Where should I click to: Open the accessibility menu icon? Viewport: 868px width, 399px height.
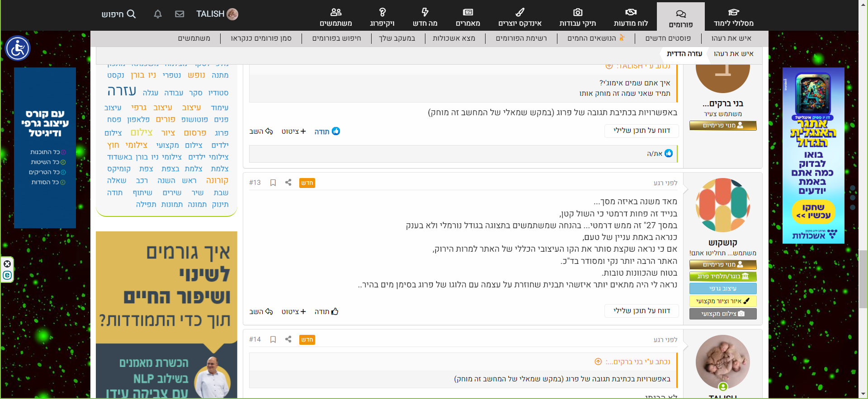point(18,48)
